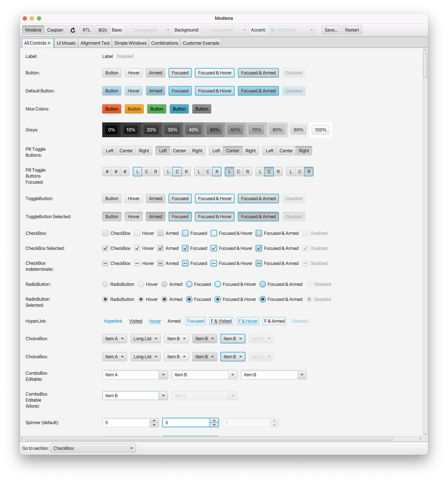Open the Go to section dropdown
Image resolution: width=448 pixels, height=481 pixels.
point(93,448)
